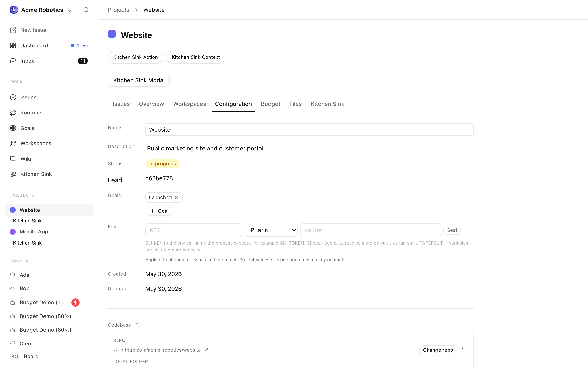Screen dimensions: 588x368
Task: Open the Acme Robotics workspace switcher chevrons
Action: pyautogui.click(x=69, y=10)
